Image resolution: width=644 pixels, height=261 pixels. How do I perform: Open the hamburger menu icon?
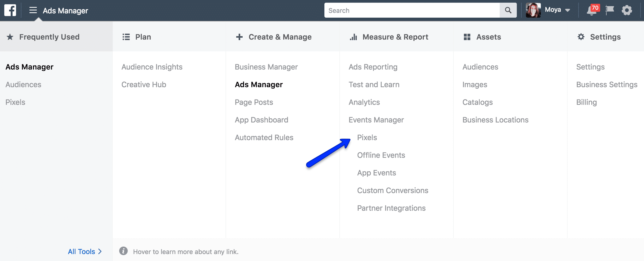click(33, 10)
